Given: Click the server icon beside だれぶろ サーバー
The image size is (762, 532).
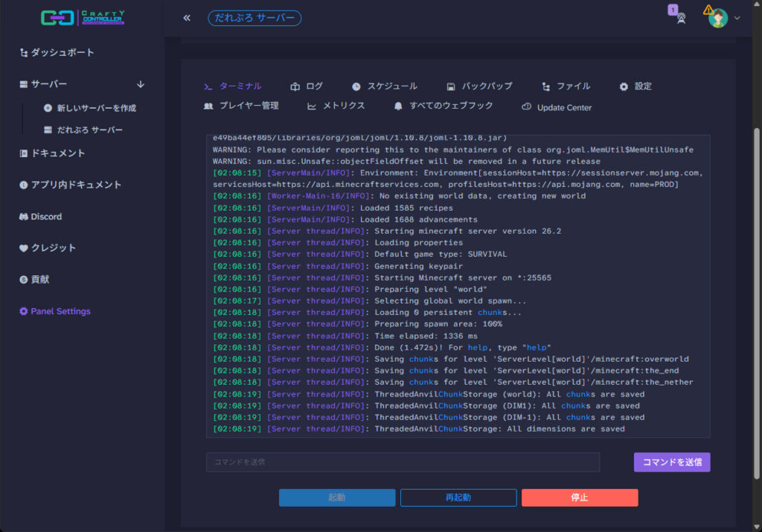Looking at the screenshot, I should pyautogui.click(x=48, y=129).
